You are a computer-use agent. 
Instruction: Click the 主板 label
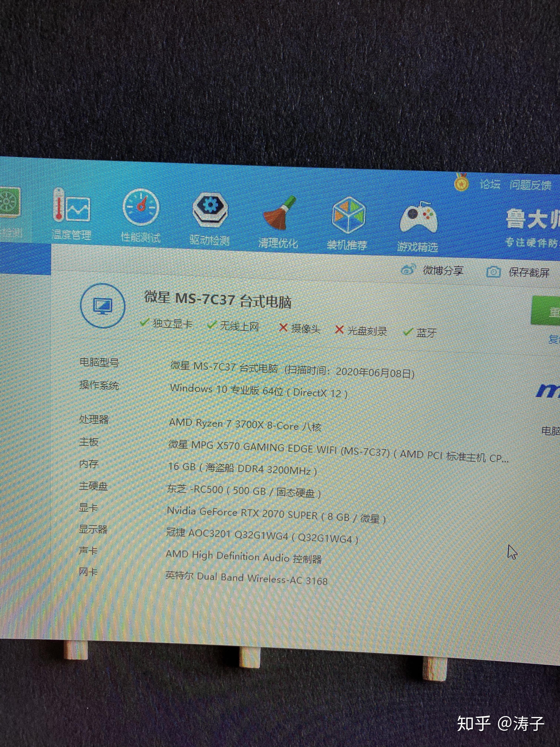tap(89, 441)
